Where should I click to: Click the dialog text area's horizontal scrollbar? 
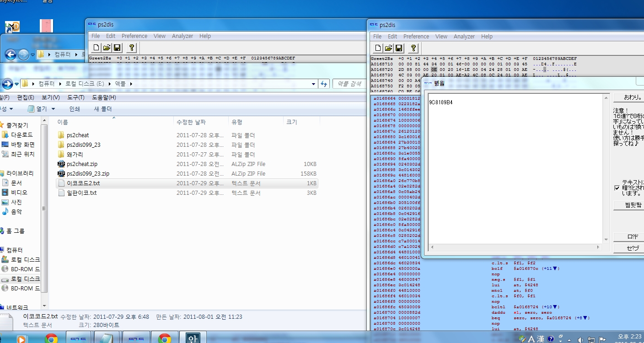(515, 247)
